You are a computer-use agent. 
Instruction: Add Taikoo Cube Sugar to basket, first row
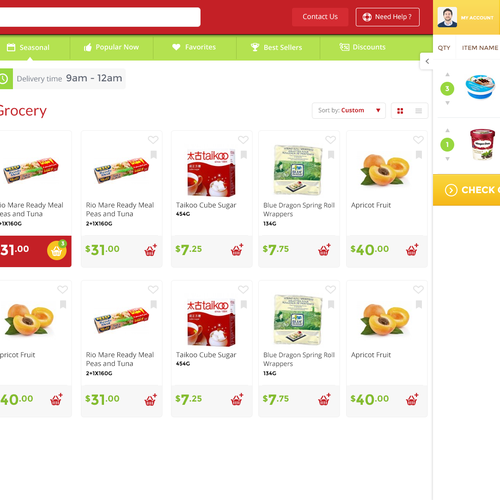pyautogui.click(x=237, y=250)
